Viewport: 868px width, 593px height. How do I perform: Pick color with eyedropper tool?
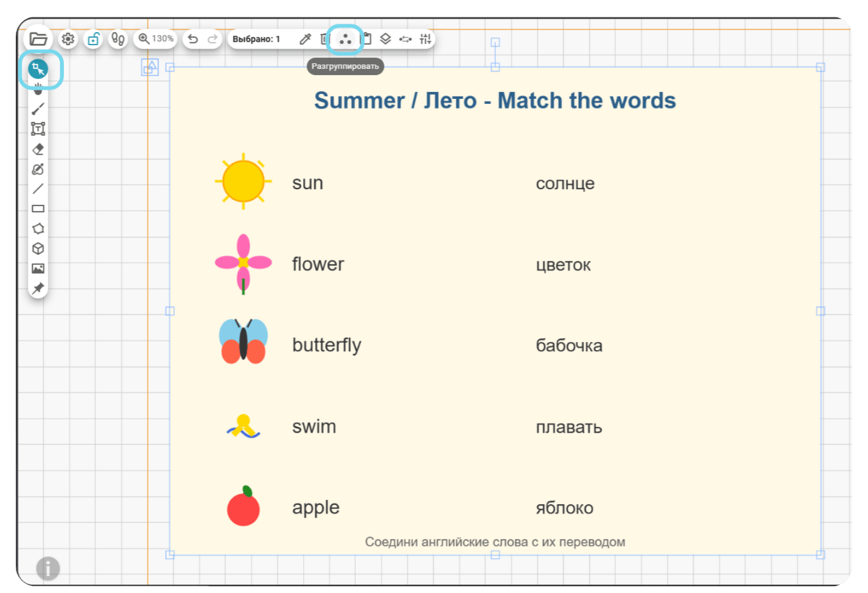pyautogui.click(x=305, y=39)
